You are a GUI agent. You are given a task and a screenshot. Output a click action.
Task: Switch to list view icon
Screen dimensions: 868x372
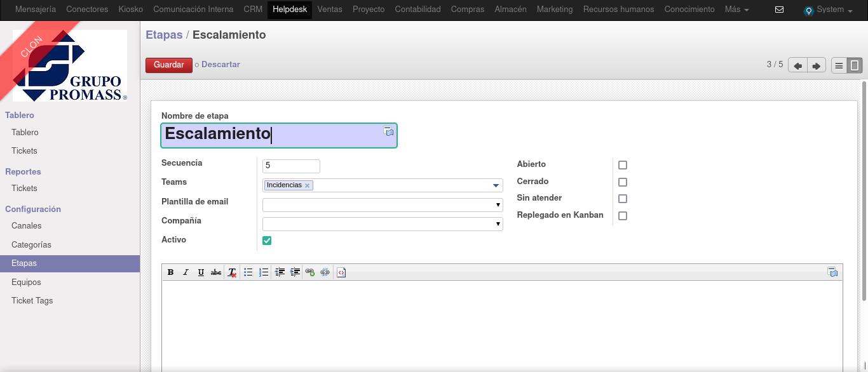[x=839, y=65]
